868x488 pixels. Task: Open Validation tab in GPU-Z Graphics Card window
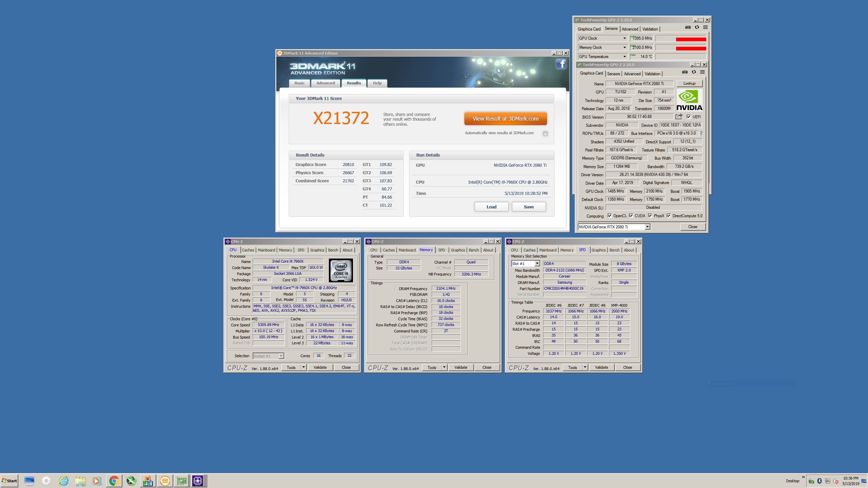[652, 74]
